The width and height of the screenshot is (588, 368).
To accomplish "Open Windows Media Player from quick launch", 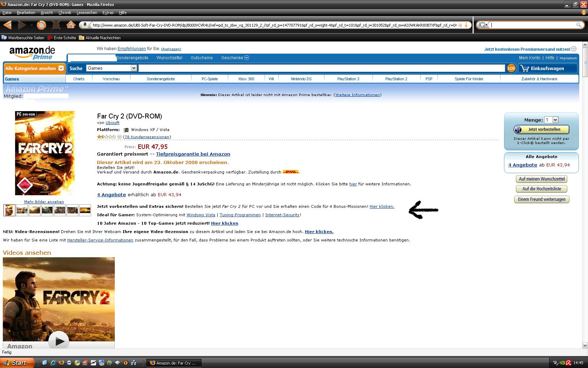I will 69,363.
